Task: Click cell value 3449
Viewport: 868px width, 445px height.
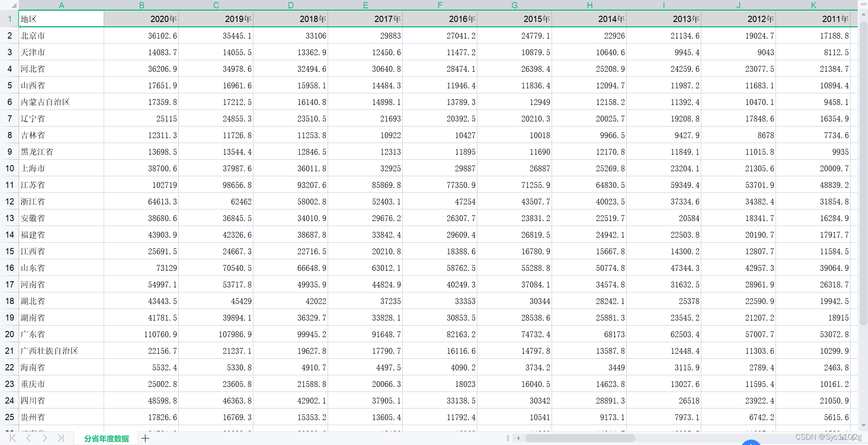Action: coord(589,367)
